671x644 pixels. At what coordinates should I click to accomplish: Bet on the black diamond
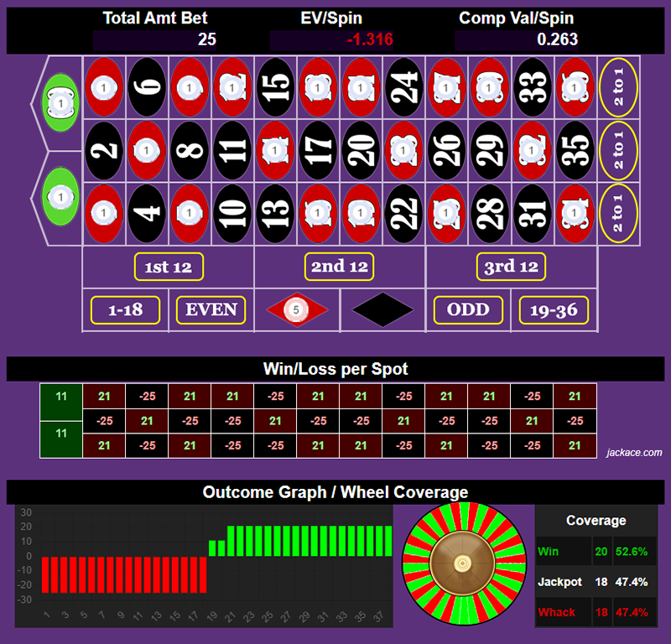pyautogui.click(x=382, y=309)
